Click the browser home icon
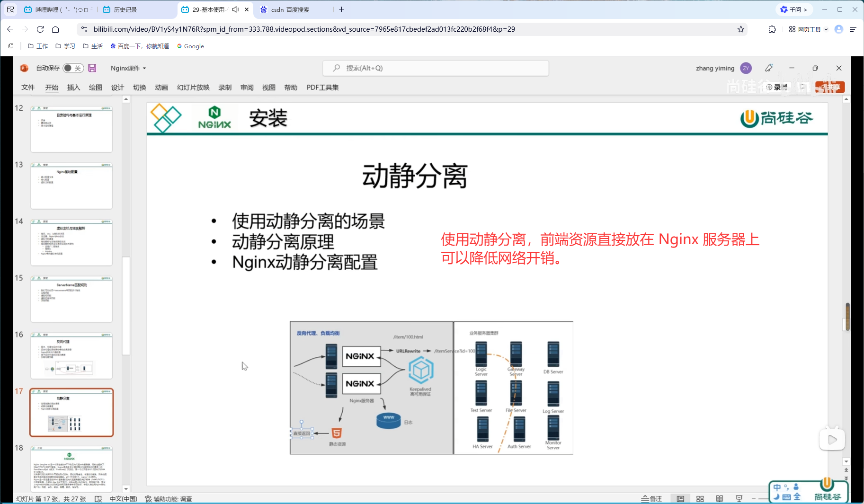The height and width of the screenshot is (504, 864). (55, 29)
